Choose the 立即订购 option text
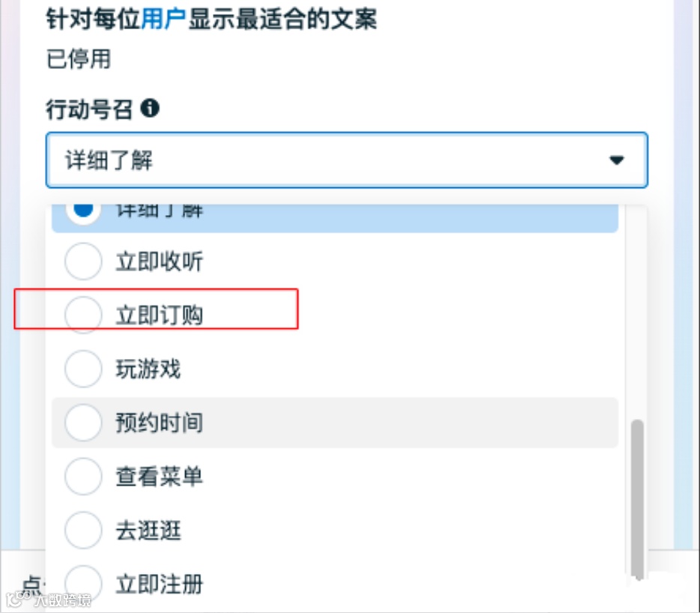Image resolution: width=700 pixels, height=613 pixels. [x=160, y=315]
